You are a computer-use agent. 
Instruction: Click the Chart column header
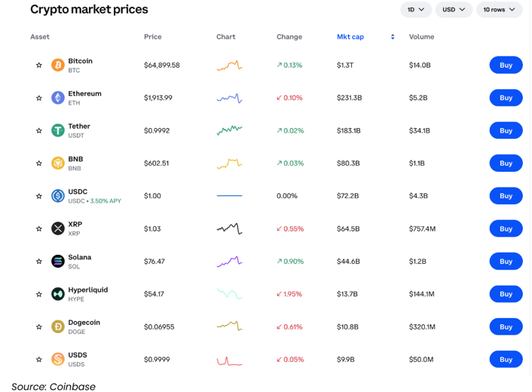(x=225, y=37)
